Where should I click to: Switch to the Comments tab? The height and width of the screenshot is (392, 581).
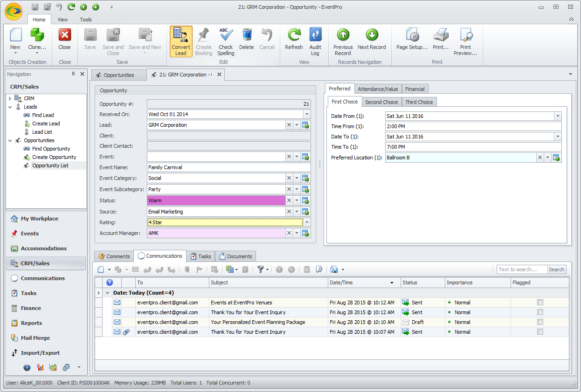(x=114, y=256)
